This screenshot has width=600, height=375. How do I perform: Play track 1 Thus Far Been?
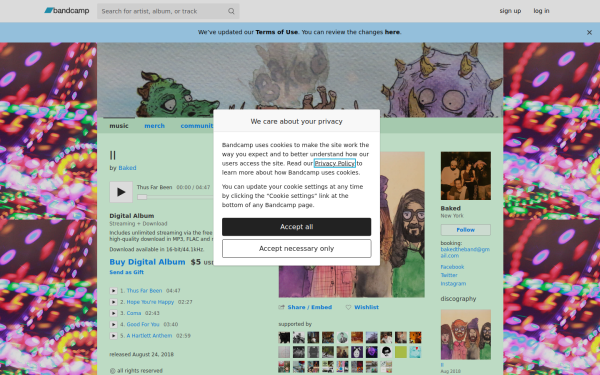click(113, 291)
